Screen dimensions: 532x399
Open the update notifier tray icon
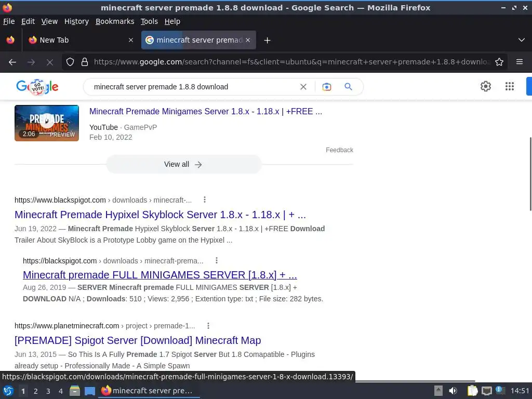pos(500,391)
